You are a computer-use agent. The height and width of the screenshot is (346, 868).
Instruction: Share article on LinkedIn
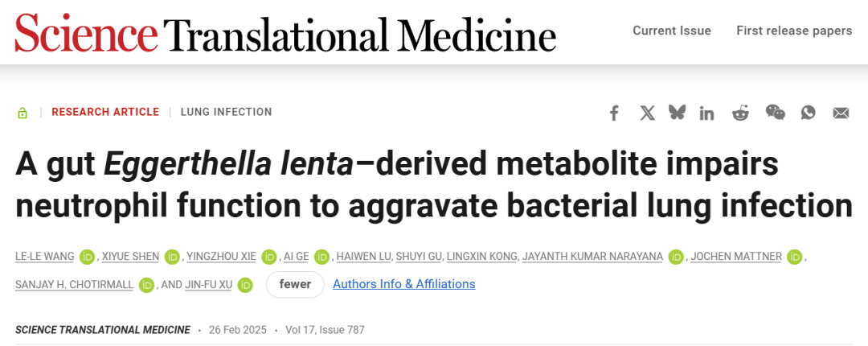click(x=706, y=113)
